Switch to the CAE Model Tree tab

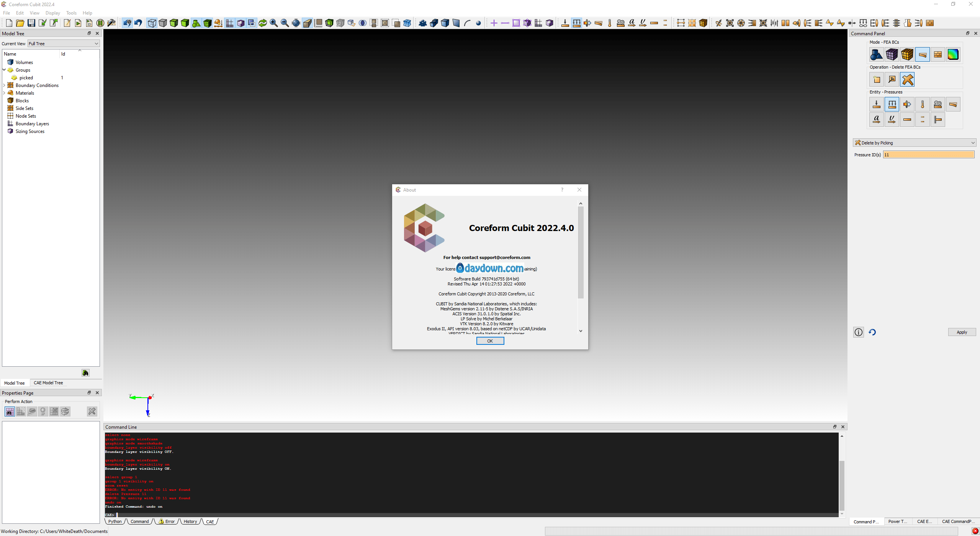click(x=48, y=383)
